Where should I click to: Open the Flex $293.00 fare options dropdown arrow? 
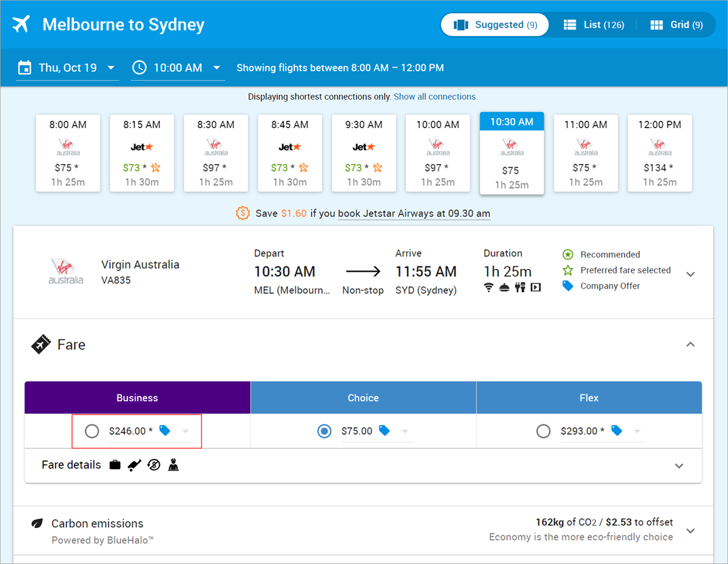(x=637, y=431)
